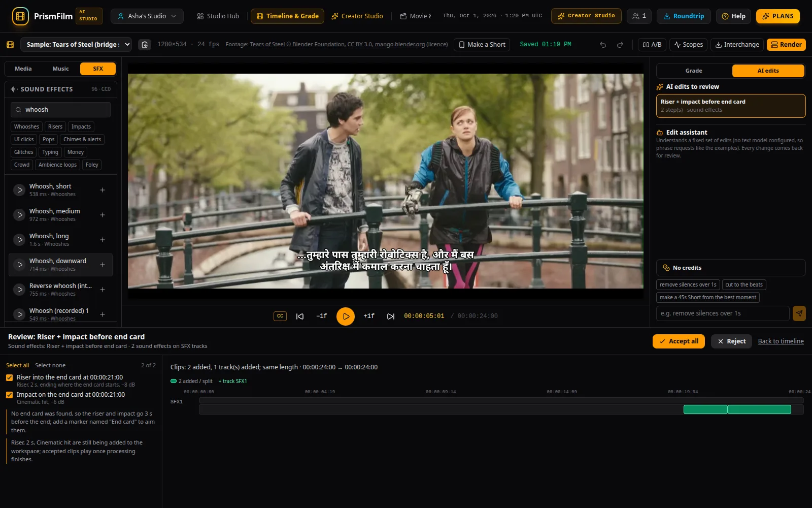Add Whoosh, medium to the timeline
Image resolution: width=812 pixels, height=508 pixels.
[103, 215]
